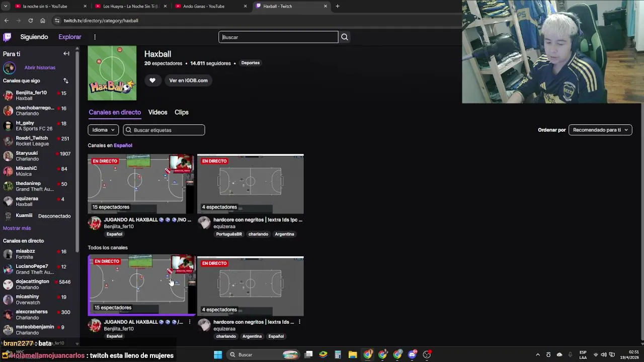Open equizeraa stream thumbnail under Todos los canales
The image size is (644, 362).
pyautogui.click(x=251, y=286)
